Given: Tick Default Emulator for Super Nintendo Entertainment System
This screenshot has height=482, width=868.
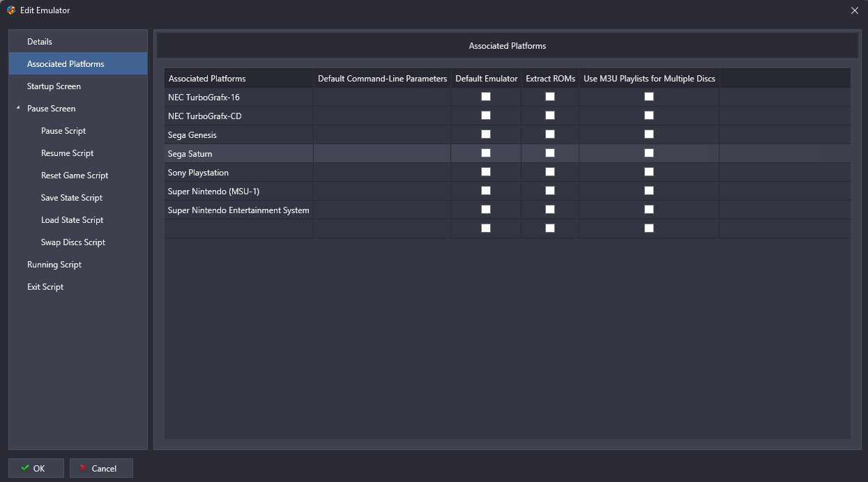Looking at the screenshot, I should pyautogui.click(x=486, y=210).
